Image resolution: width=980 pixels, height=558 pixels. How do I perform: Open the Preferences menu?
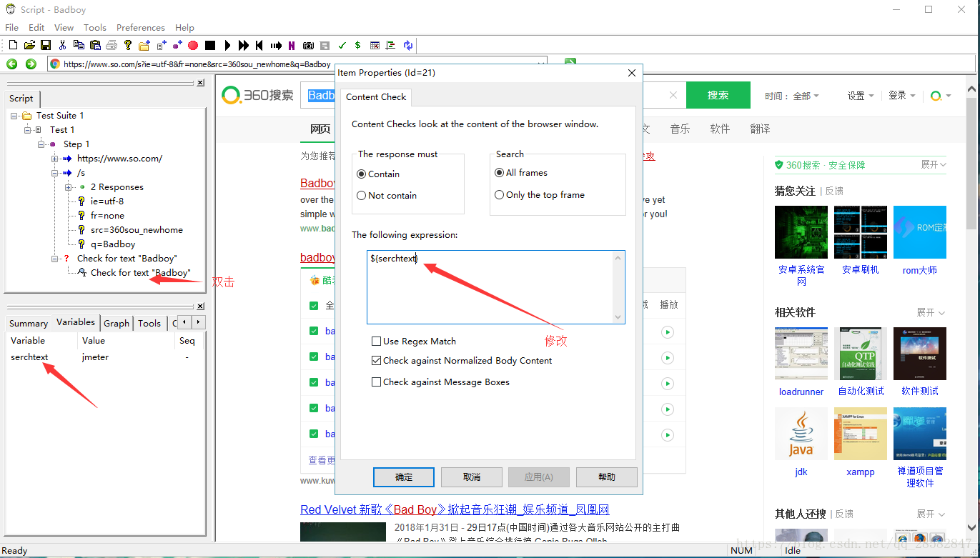pyautogui.click(x=141, y=27)
